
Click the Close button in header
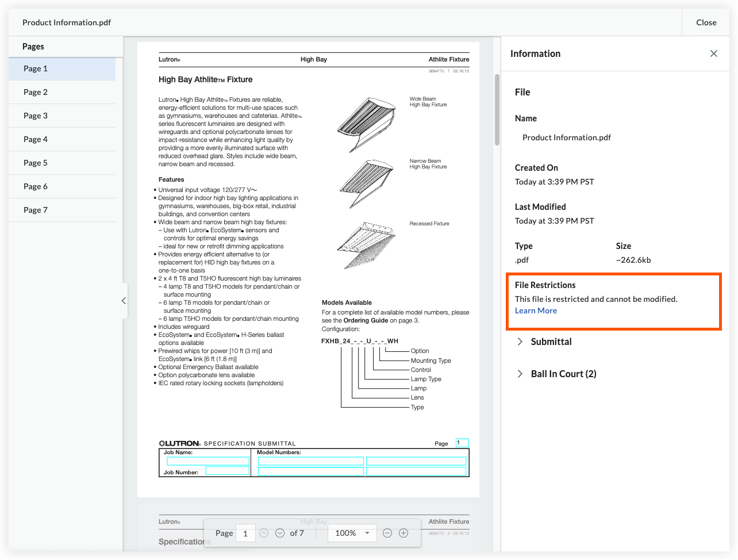(706, 22)
